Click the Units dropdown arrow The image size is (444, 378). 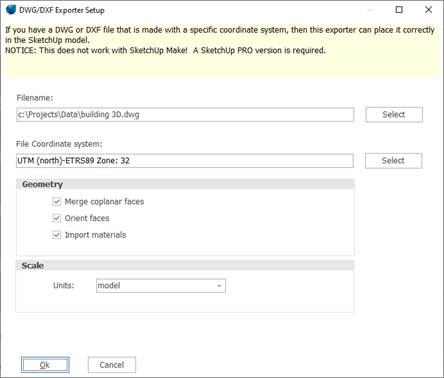pos(219,286)
